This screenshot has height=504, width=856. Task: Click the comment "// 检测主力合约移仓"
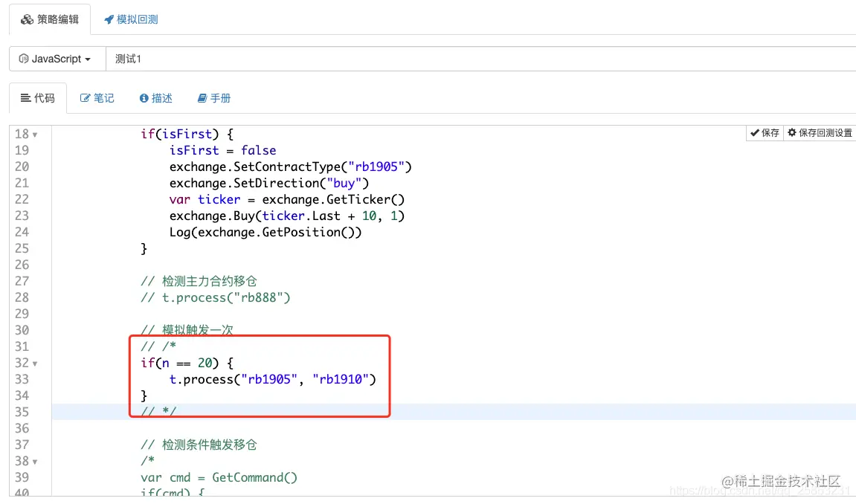[199, 282]
